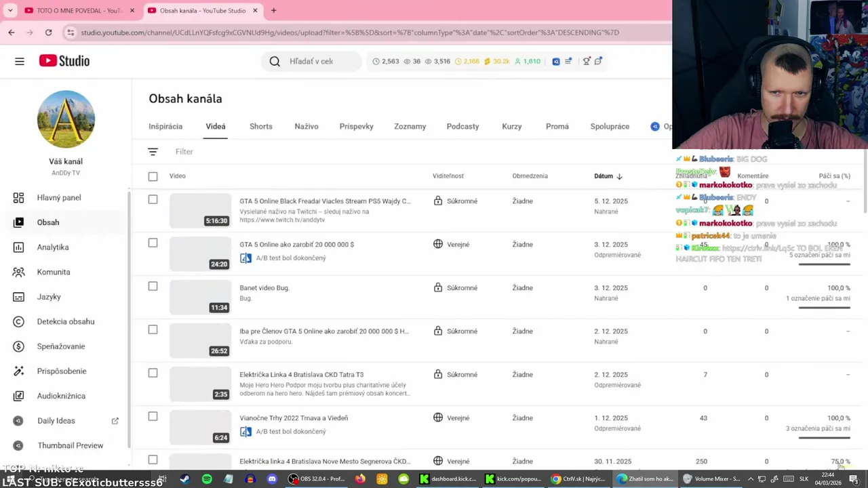868x488 pixels.
Task: Check the Iba pre Členov video row
Action: (x=153, y=330)
